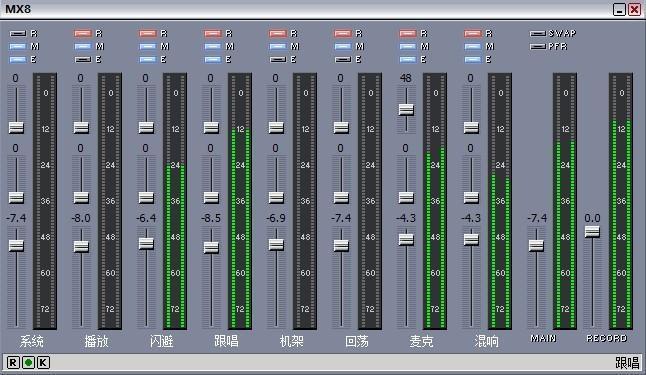The width and height of the screenshot is (646, 375).
Task: Click the 麦克 top send slider showing 48
Action: [406, 109]
